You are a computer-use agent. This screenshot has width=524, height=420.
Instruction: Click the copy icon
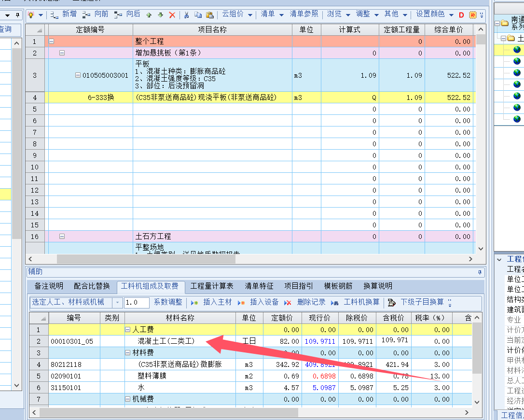pos(198,14)
